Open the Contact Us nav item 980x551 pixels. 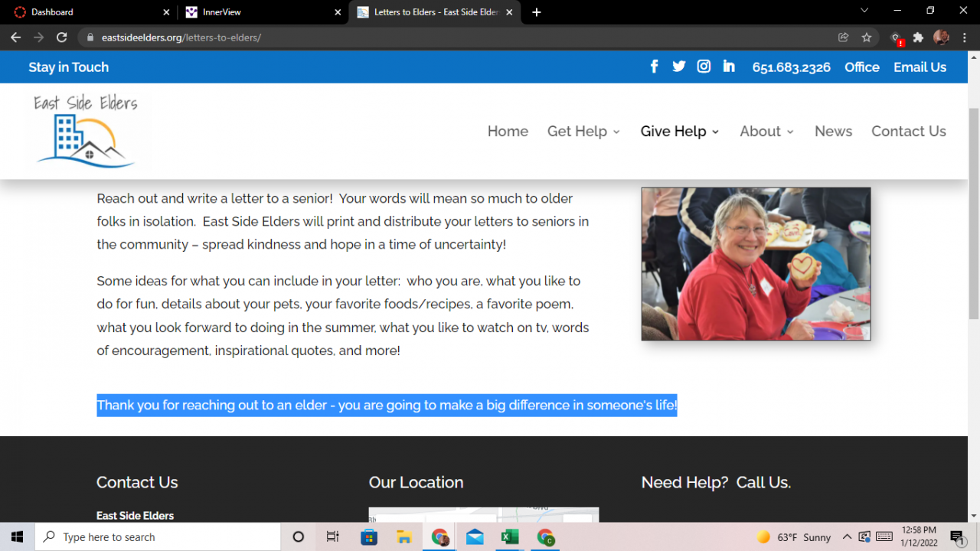tap(909, 132)
